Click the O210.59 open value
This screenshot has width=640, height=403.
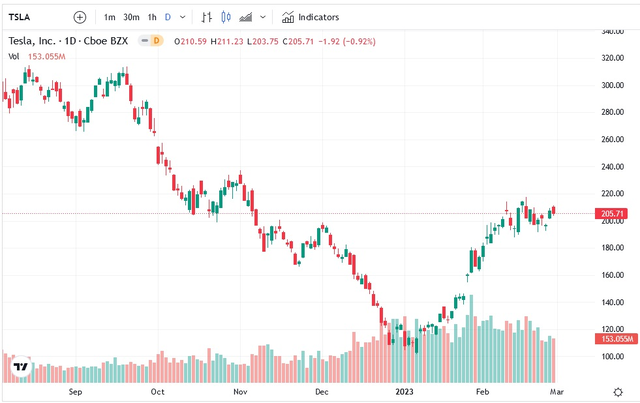tap(190, 41)
